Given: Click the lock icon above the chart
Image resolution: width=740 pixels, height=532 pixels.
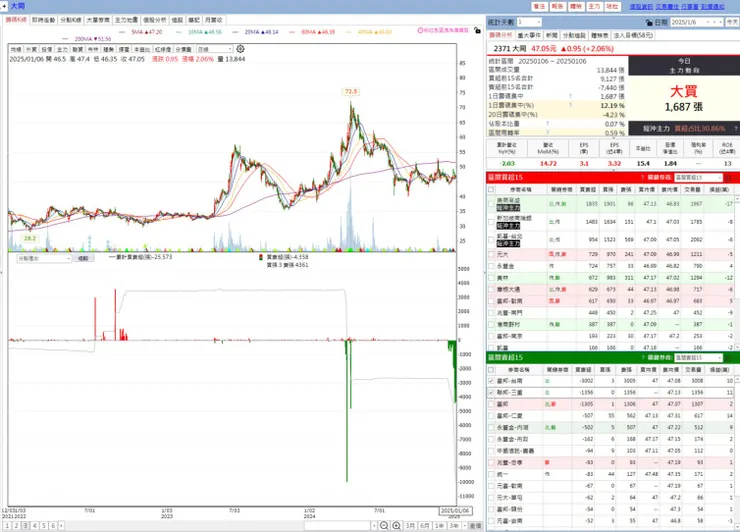Looking at the screenshot, I should [478, 30].
